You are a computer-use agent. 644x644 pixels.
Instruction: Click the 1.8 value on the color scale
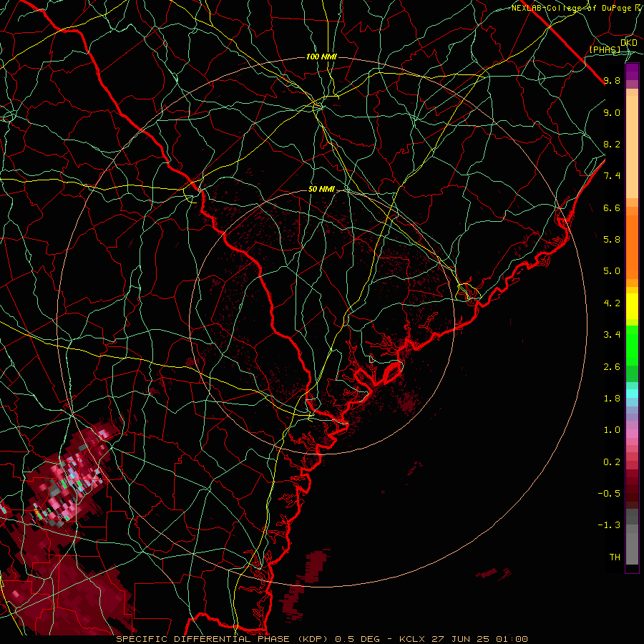pos(612,399)
